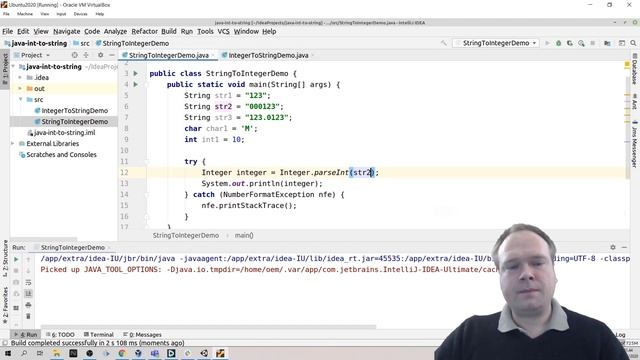This screenshot has height=360, width=640.
Task: Click the Print icon in Run panel
Action: 28,305
